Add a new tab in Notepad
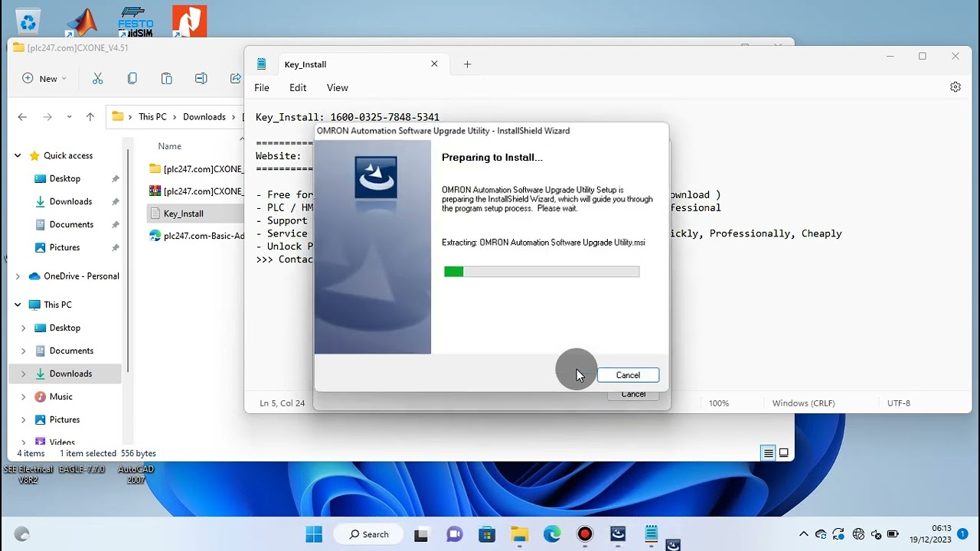 (467, 64)
